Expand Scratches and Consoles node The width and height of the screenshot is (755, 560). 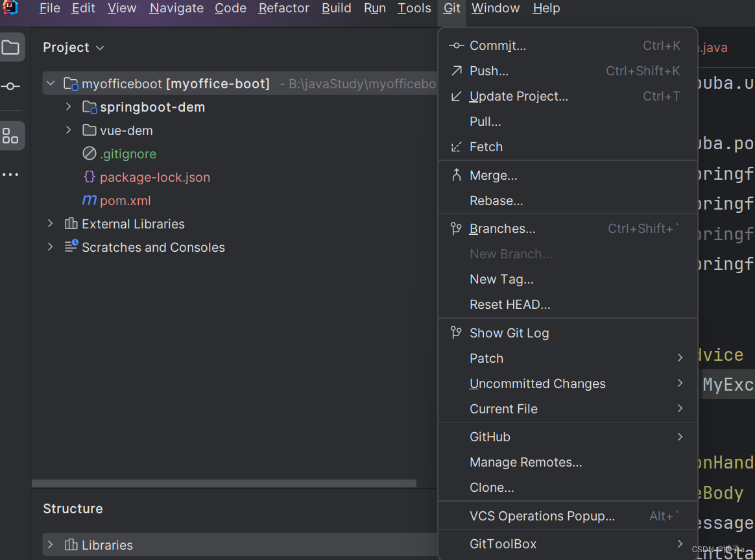click(50, 247)
